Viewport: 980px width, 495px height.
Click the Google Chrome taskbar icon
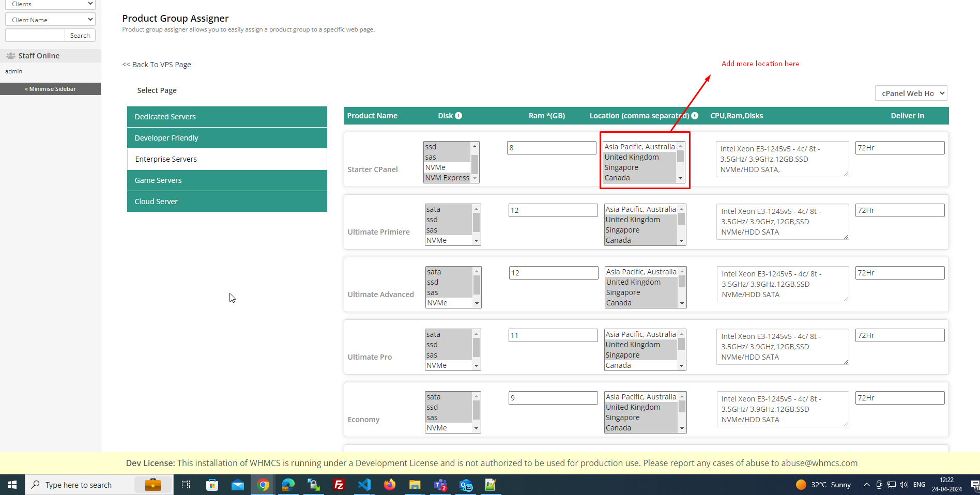[263, 485]
